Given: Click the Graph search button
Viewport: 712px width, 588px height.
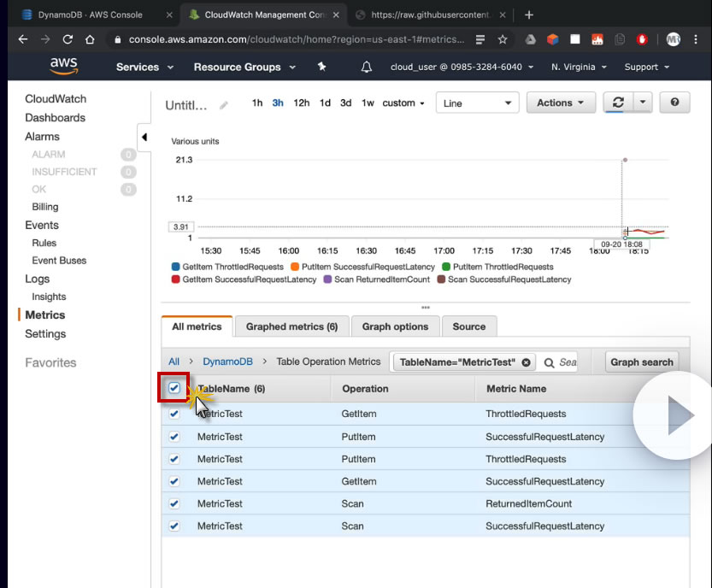Looking at the screenshot, I should 641,362.
